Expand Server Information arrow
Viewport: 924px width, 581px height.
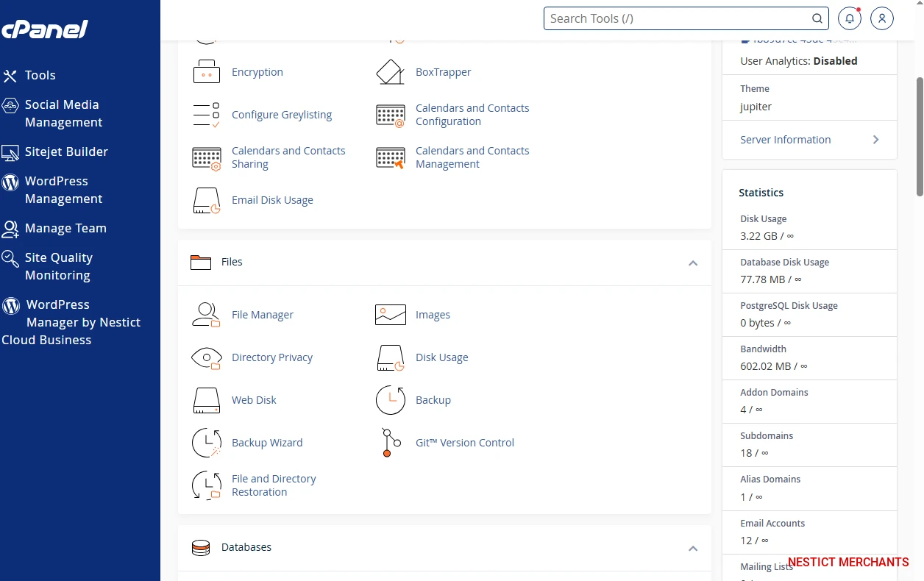click(x=875, y=140)
